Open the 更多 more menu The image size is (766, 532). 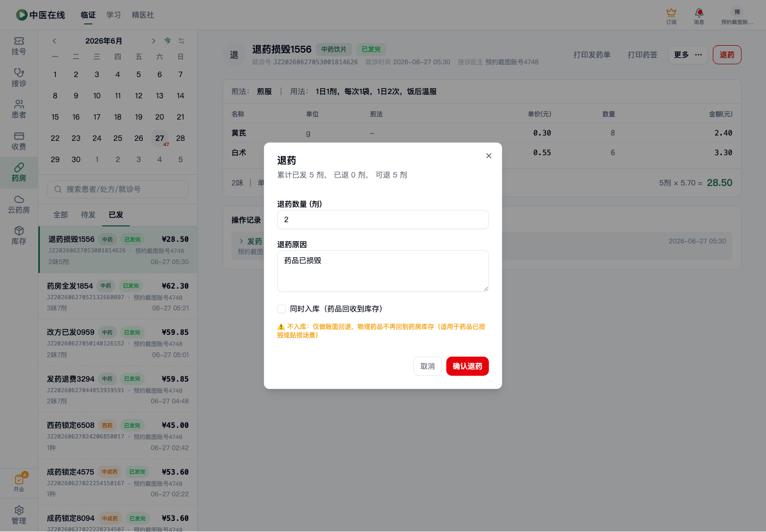(x=688, y=55)
